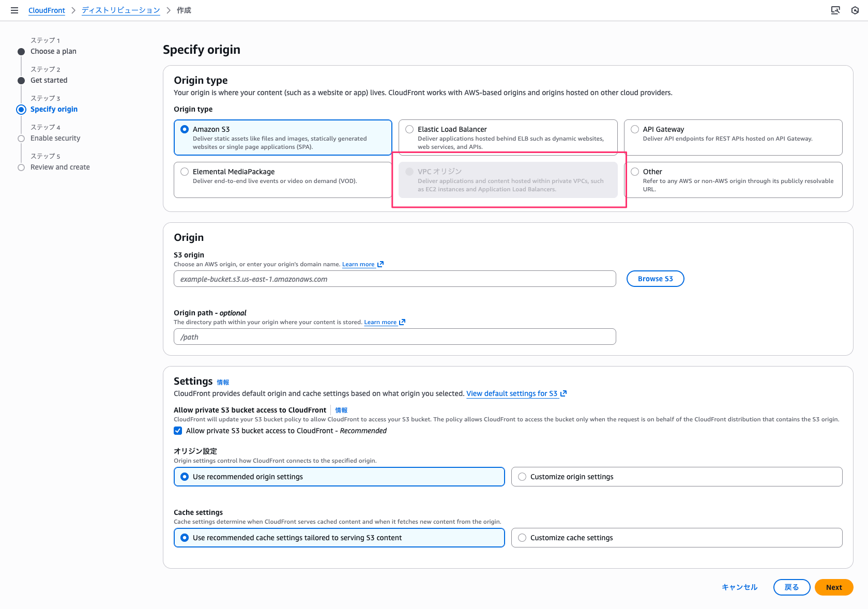The image size is (868, 609).
Task: Open the Origin path Learn more link
Action: tap(380, 323)
